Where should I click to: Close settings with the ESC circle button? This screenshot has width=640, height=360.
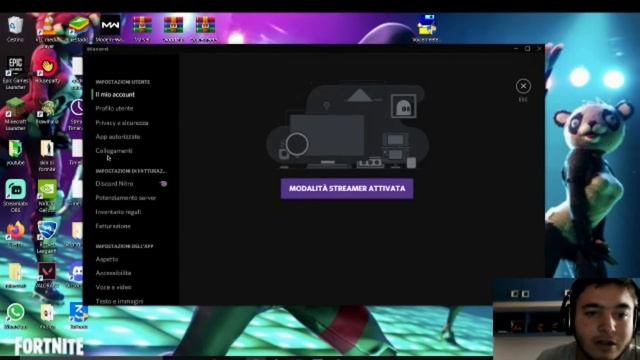click(x=523, y=86)
